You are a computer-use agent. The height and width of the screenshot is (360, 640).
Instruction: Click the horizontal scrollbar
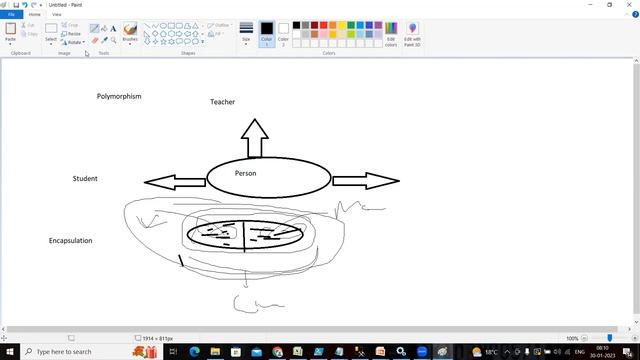312,329
